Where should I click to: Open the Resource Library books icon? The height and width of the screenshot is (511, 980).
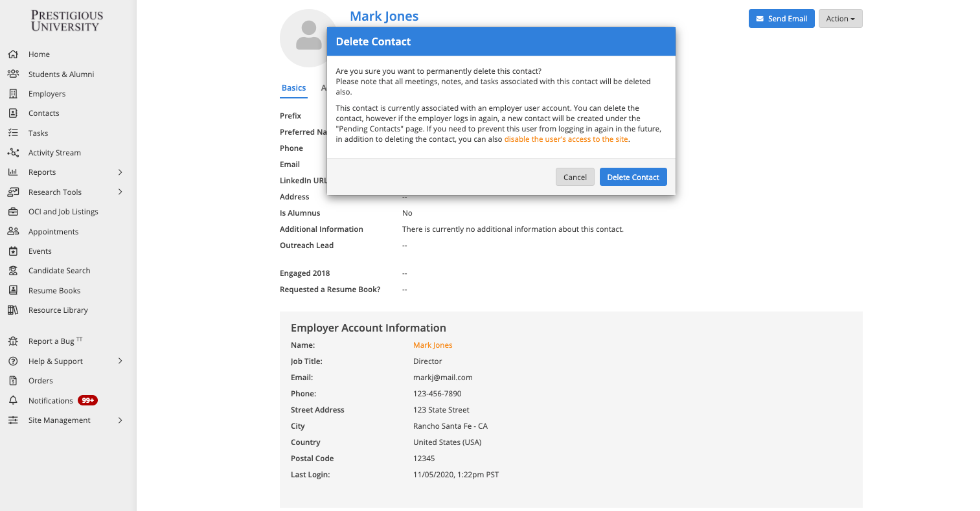[x=13, y=310]
